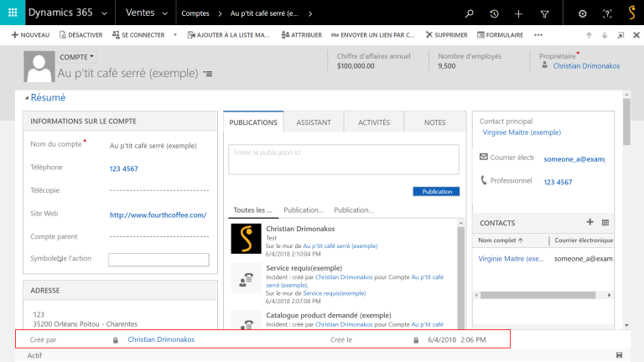
Task: Click SUPPRIMER command
Action: click(446, 35)
